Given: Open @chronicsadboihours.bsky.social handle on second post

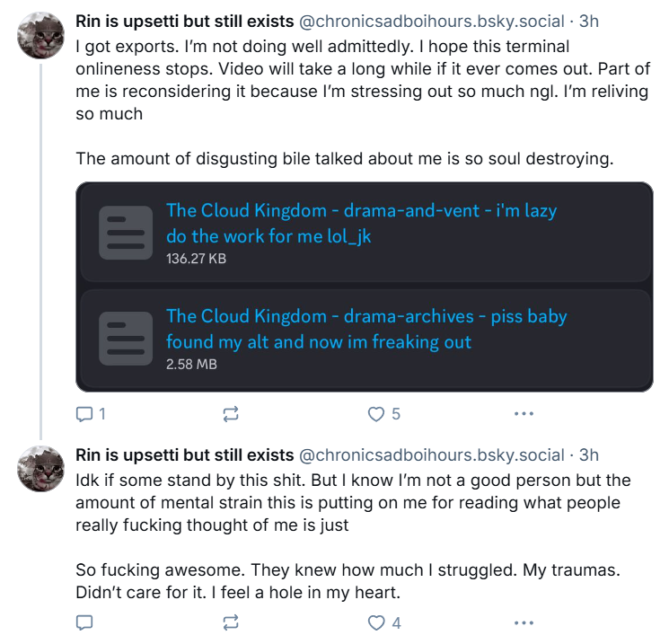Looking at the screenshot, I should [431, 455].
